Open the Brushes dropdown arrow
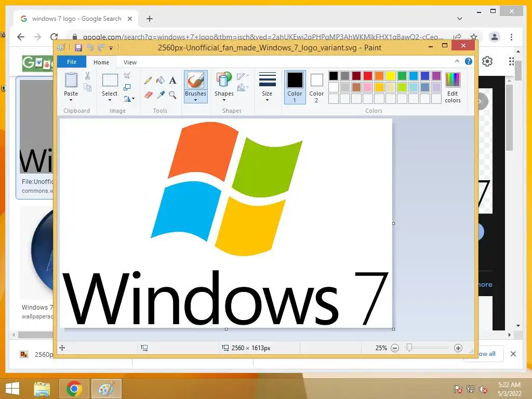The height and width of the screenshot is (399, 532). pyautogui.click(x=195, y=100)
